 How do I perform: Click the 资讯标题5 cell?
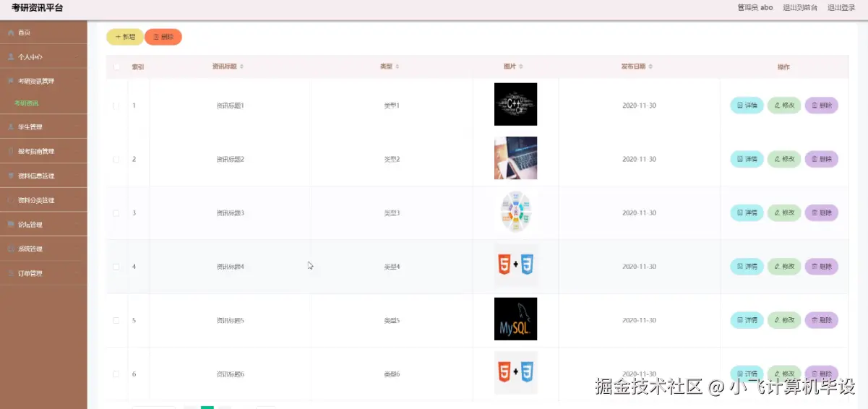pyautogui.click(x=231, y=320)
